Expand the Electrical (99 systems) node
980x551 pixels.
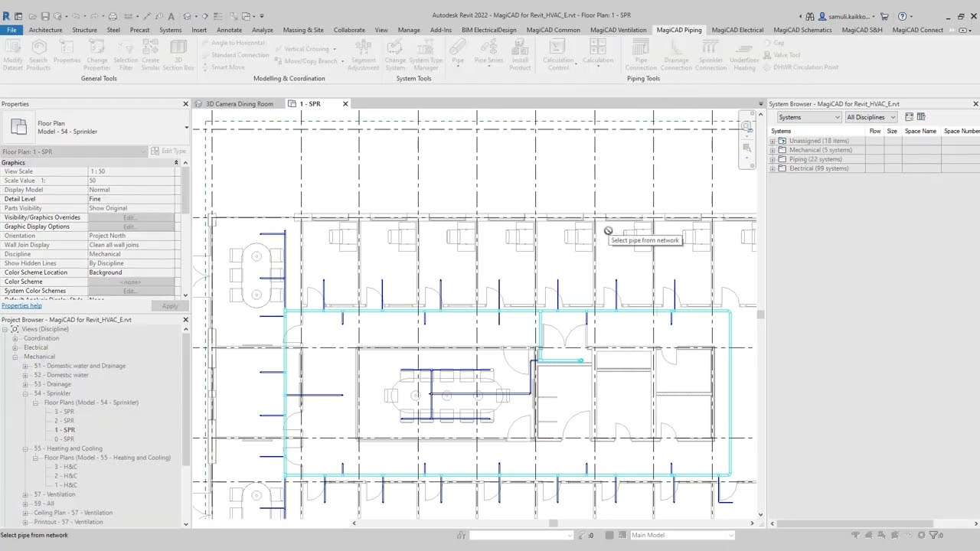(773, 168)
